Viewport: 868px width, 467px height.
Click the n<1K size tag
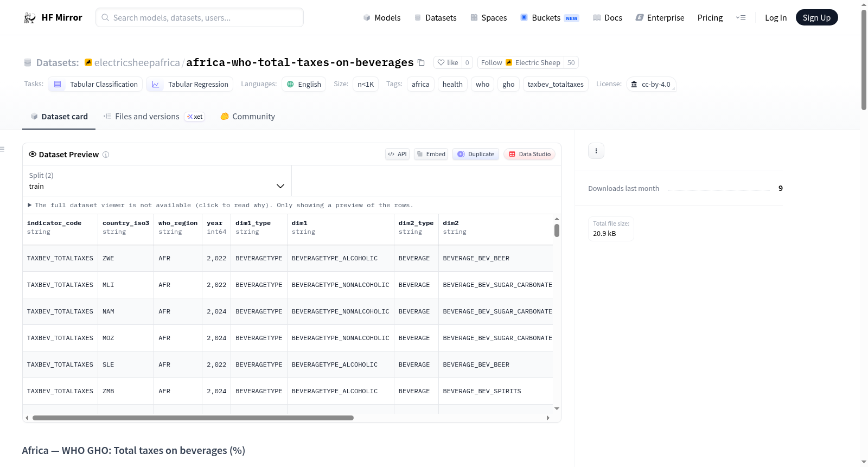click(x=366, y=84)
